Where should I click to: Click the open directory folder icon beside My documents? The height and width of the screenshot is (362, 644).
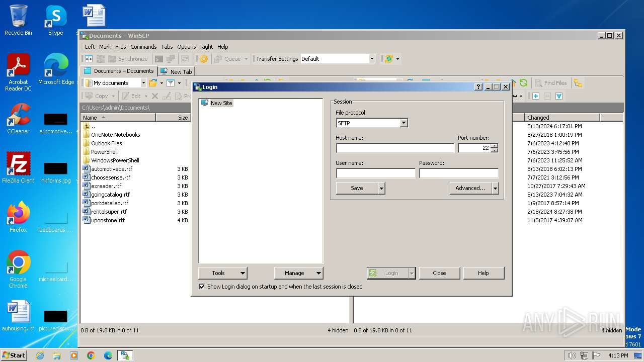tap(153, 83)
